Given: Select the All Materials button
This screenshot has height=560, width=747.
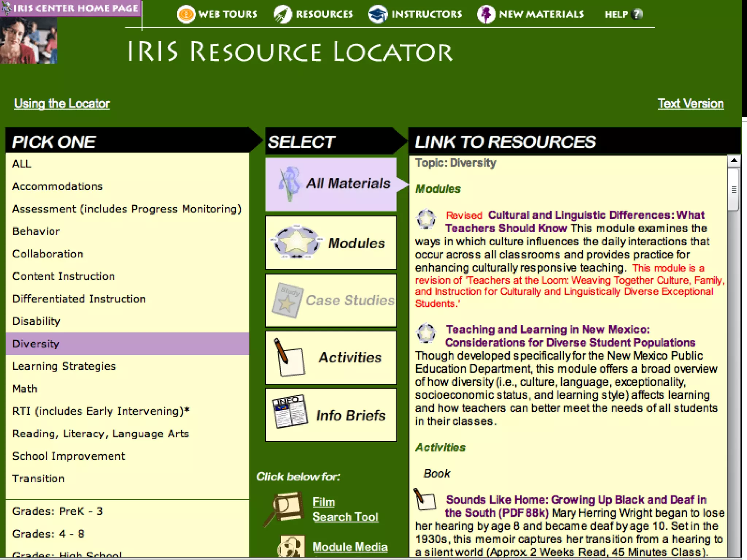Looking at the screenshot, I should tap(331, 184).
